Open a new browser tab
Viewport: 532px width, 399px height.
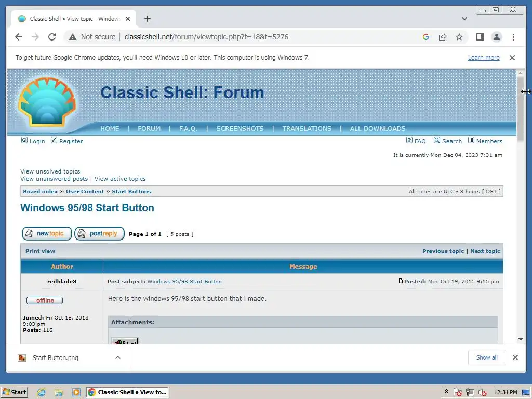147,19
